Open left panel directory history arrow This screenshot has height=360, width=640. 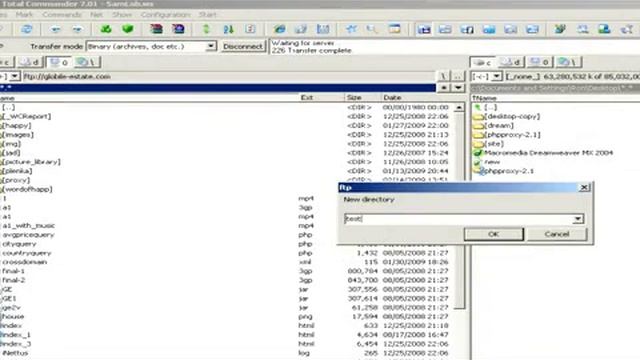458,88
